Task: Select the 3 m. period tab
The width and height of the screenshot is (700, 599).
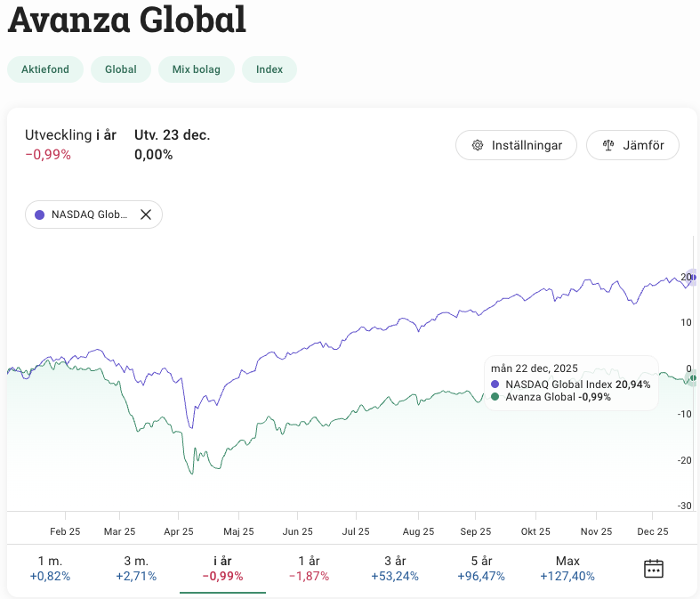Action: (x=136, y=568)
